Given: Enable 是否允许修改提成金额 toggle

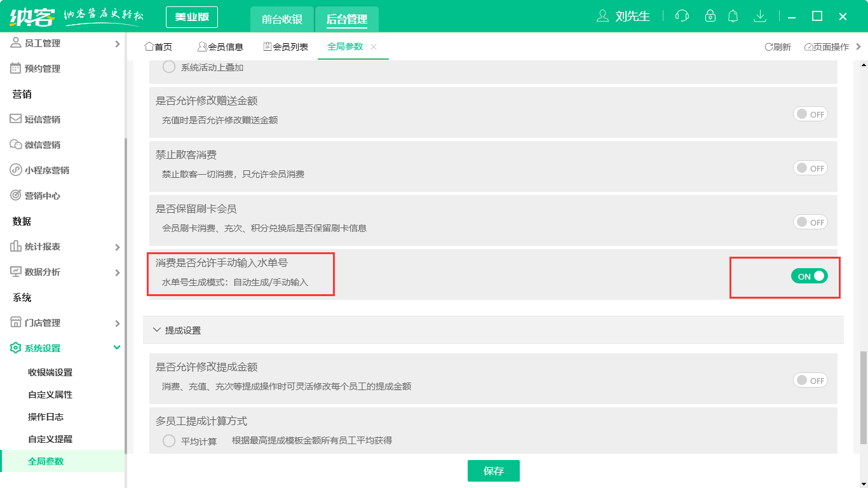Looking at the screenshot, I should (810, 381).
